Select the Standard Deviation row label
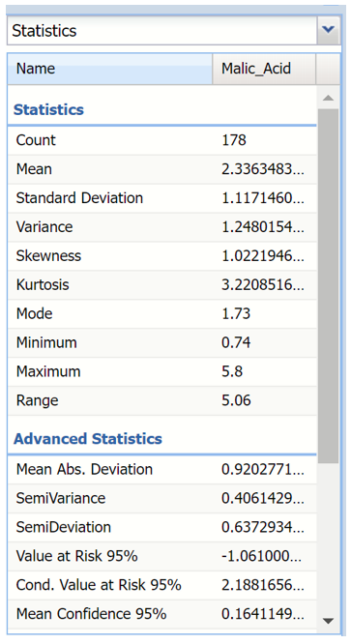Image resolution: width=351 pixels, height=644 pixels. point(79,198)
